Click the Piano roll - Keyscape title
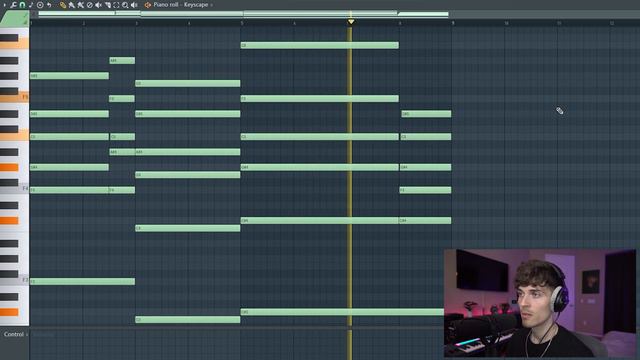Viewport: 640px width, 360px height. (x=180, y=5)
